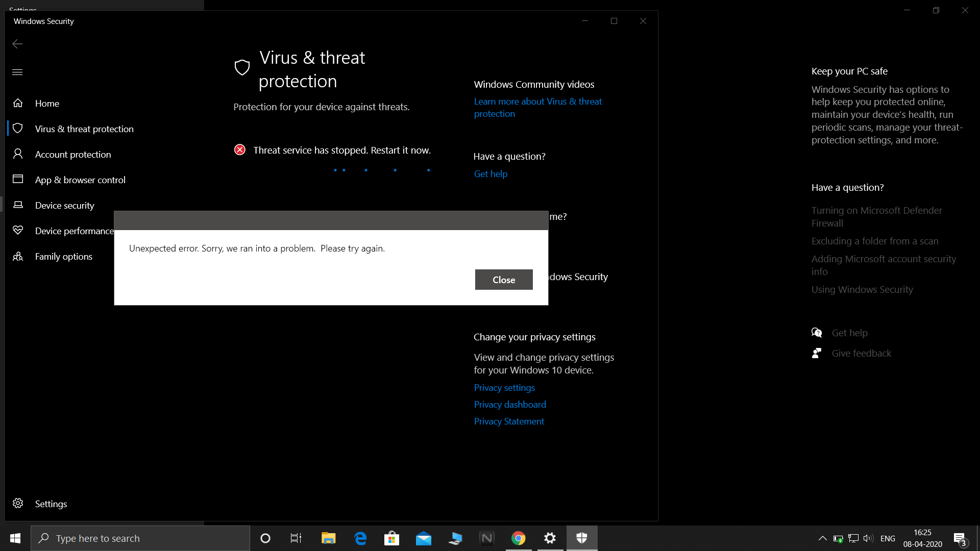Go to Device security section
Viewport: 980px width, 551px height.
[65, 205]
